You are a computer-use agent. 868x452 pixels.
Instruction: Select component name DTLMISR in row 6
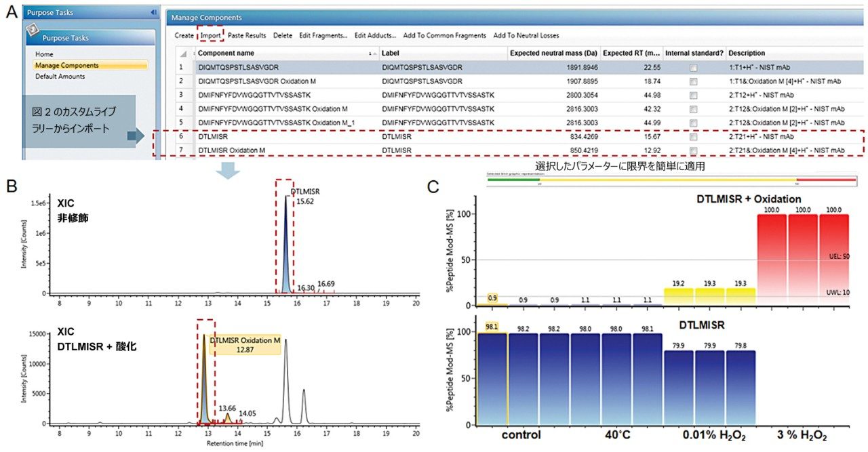(x=212, y=136)
